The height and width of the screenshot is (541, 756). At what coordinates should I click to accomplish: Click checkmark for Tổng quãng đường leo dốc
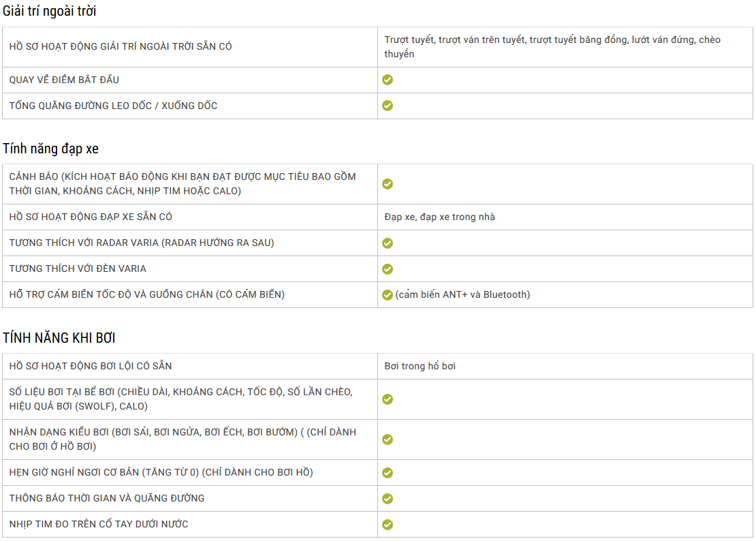point(387,106)
